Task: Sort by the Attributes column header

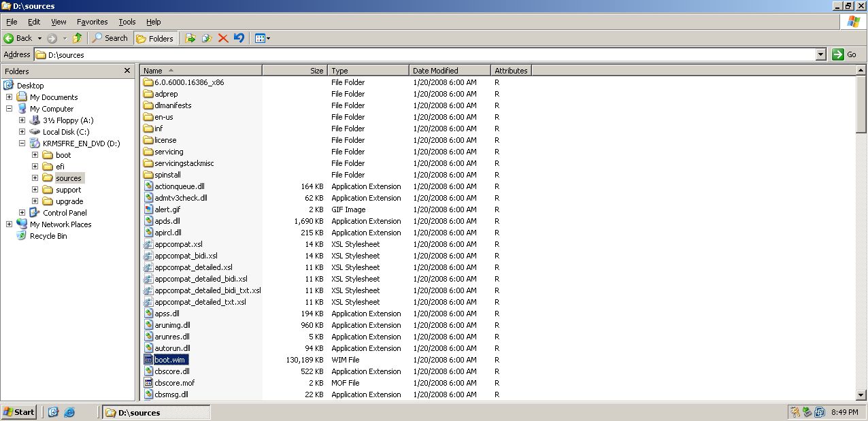Action: (x=511, y=70)
